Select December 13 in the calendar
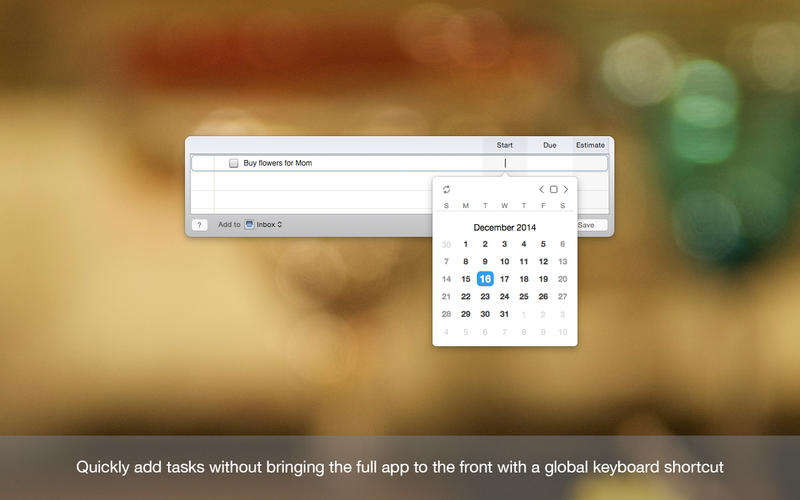800x500 pixels. [563, 261]
